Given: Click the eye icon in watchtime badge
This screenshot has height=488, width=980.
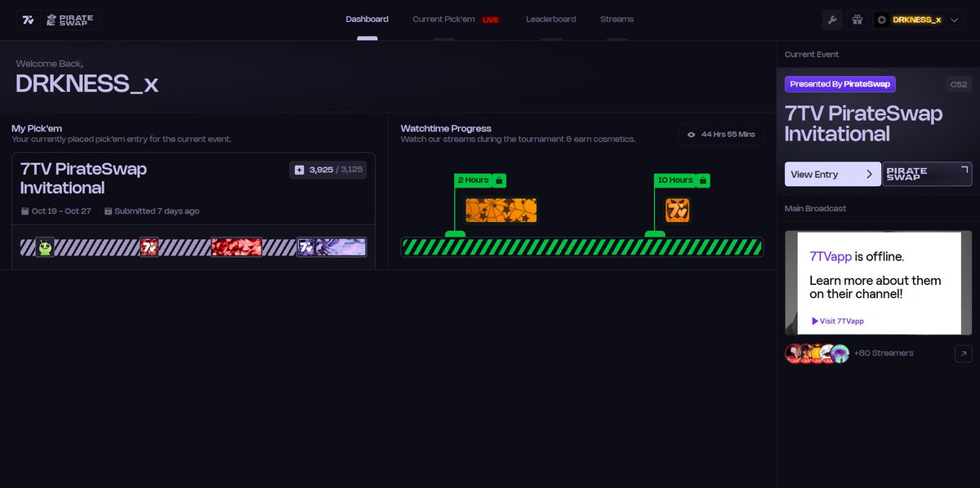Looking at the screenshot, I should tap(692, 135).
